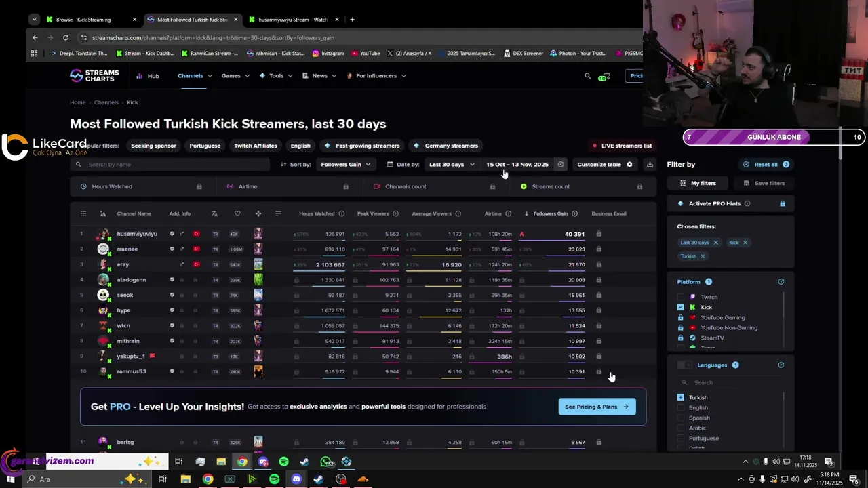Remove the Turkish chosen filter
The width and height of the screenshot is (868, 488).
(703, 256)
